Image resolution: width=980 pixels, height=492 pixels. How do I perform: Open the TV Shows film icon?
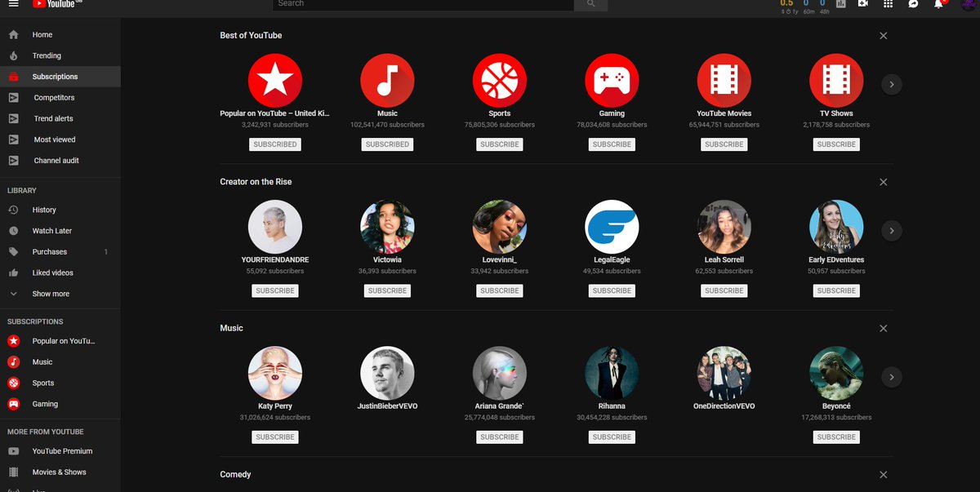pos(836,80)
